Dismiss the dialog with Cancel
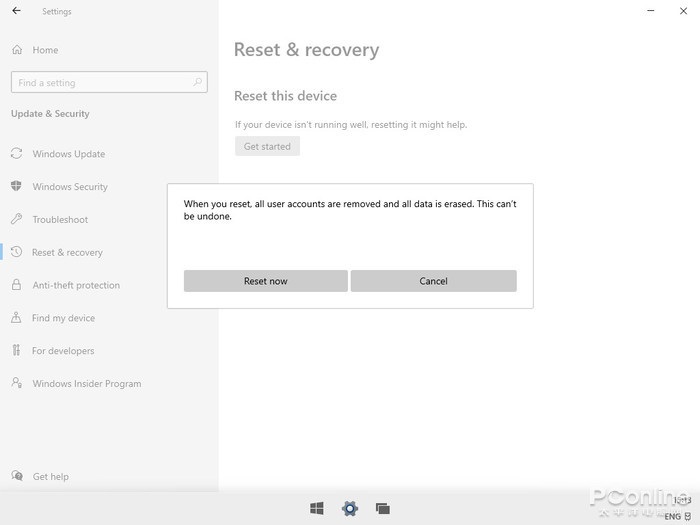 click(433, 281)
